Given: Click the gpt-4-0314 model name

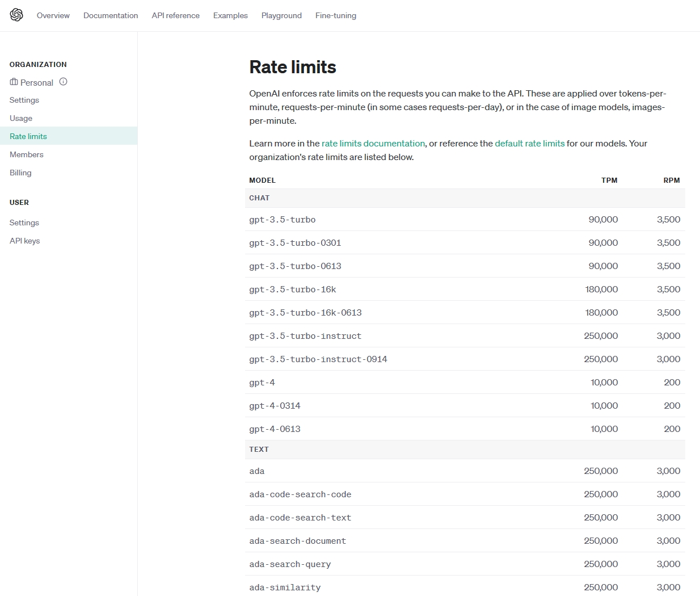Looking at the screenshot, I should pos(275,406).
